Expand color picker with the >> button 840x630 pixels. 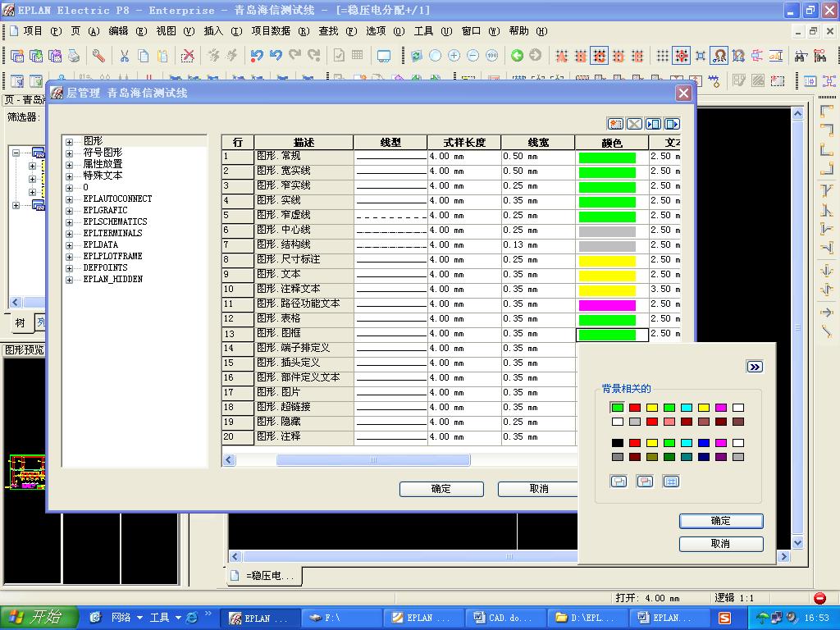pos(755,367)
